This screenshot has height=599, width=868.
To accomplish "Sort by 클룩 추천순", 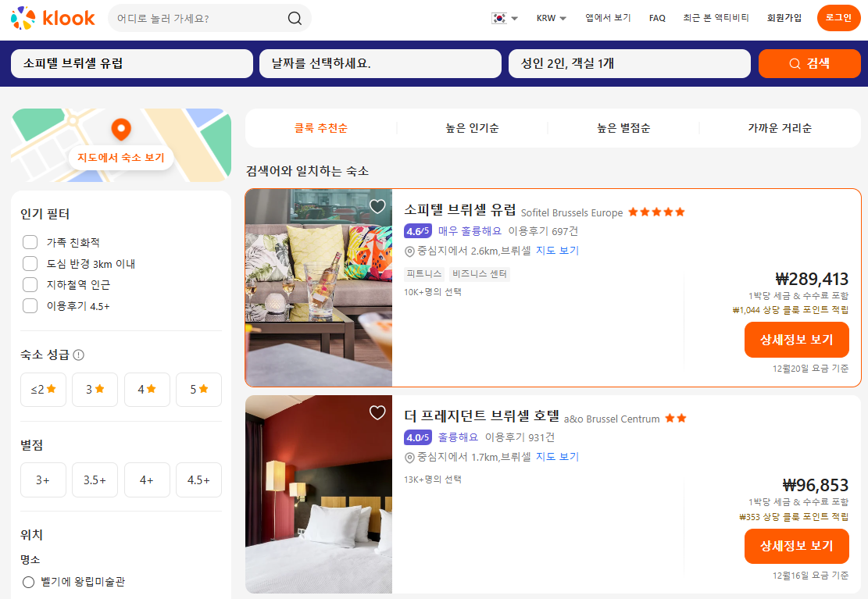I will (321, 128).
